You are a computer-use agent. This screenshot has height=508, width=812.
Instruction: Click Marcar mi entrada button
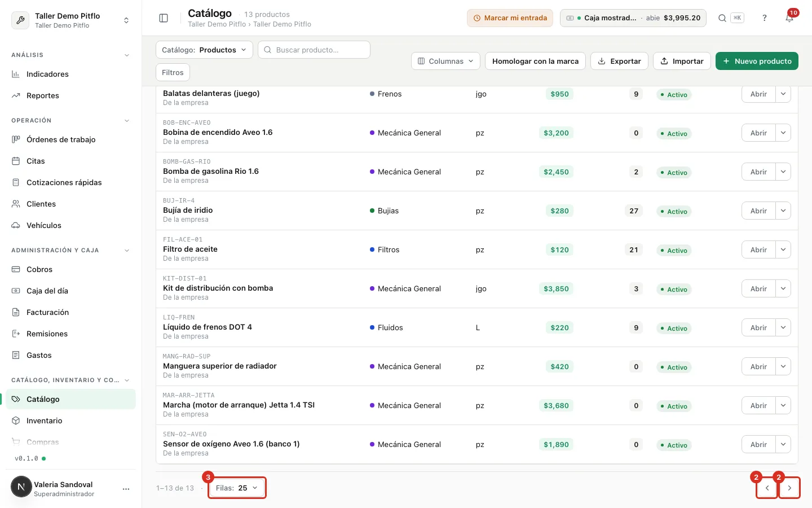[510, 18]
